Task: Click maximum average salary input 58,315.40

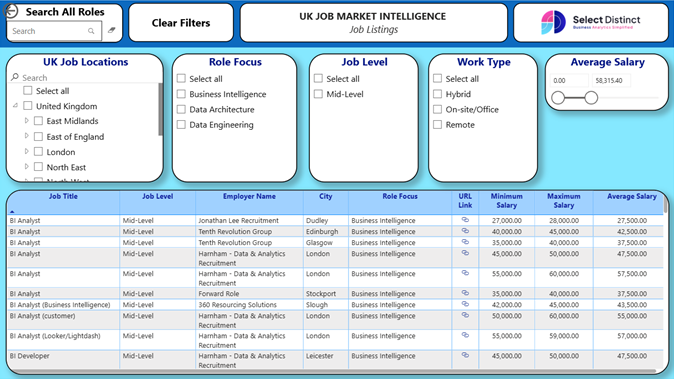Action: (611, 80)
